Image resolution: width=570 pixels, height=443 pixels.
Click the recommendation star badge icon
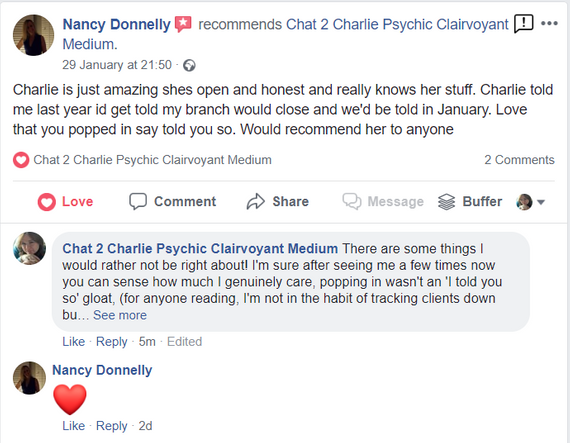[x=183, y=24]
